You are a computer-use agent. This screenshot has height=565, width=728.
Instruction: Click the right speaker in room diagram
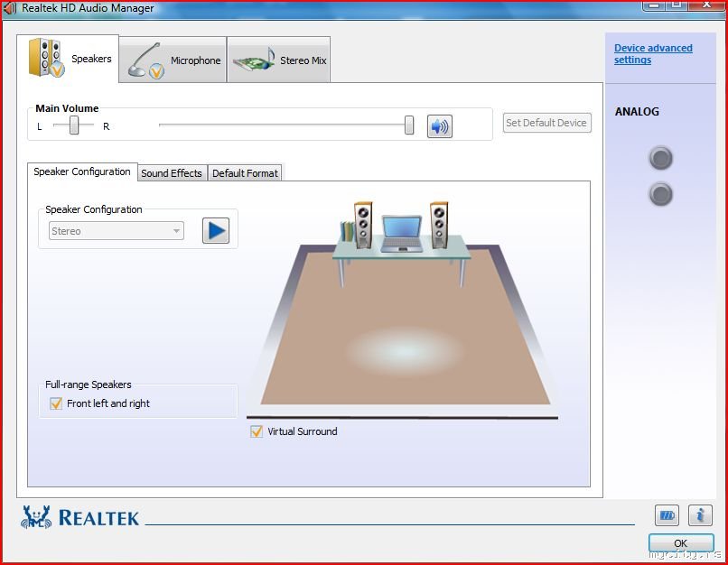click(439, 225)
